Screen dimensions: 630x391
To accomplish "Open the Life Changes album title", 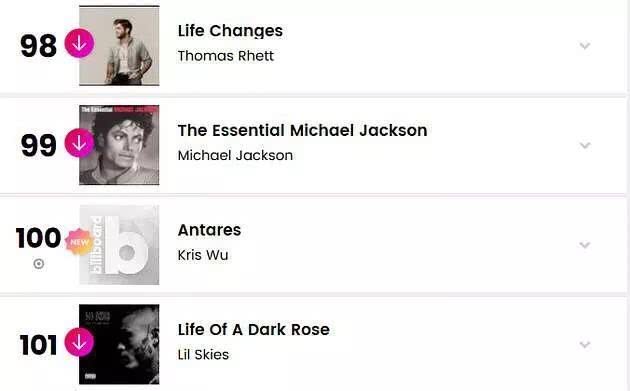I will coord(230,31).
